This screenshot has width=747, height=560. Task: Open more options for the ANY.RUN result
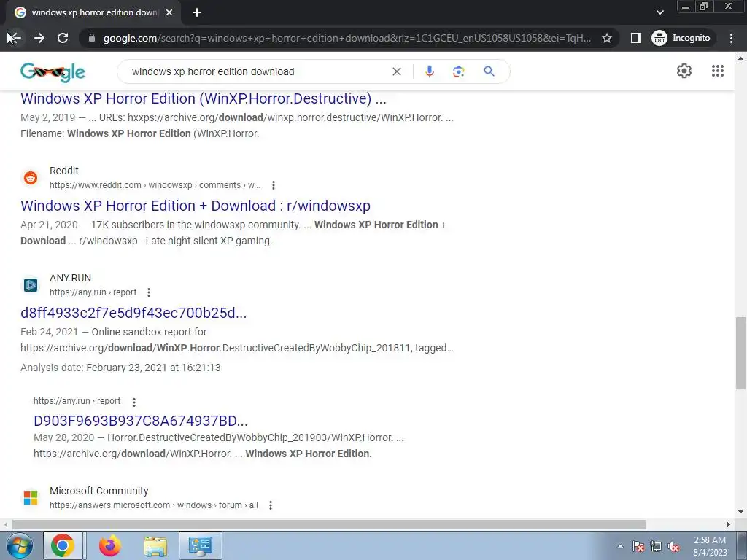(x=149, y=292)
